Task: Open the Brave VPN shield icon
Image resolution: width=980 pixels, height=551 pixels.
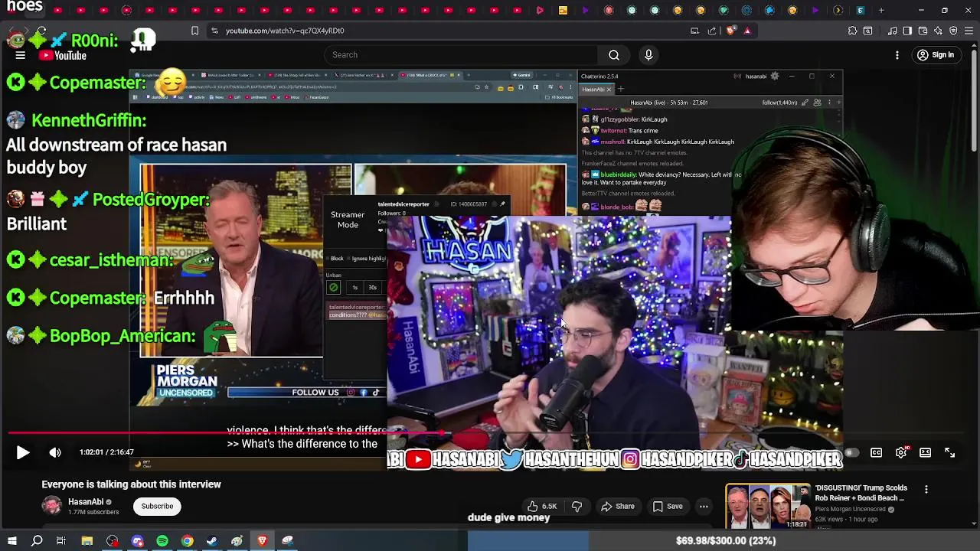Action: coord(953,31)
